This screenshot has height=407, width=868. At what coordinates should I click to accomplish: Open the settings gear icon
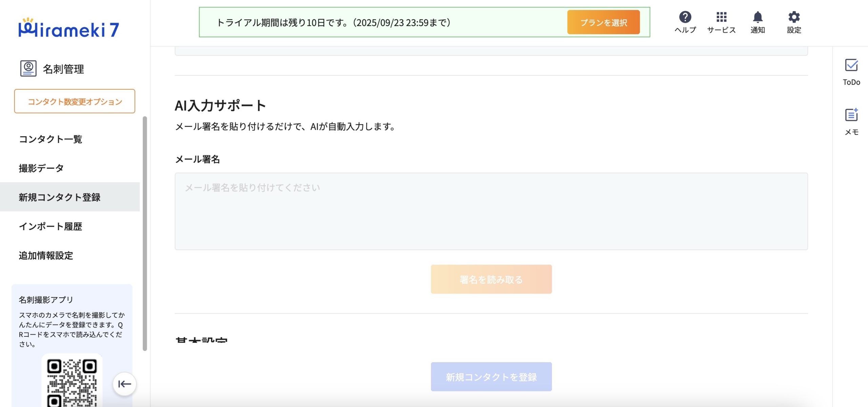(x=794, y=17)
